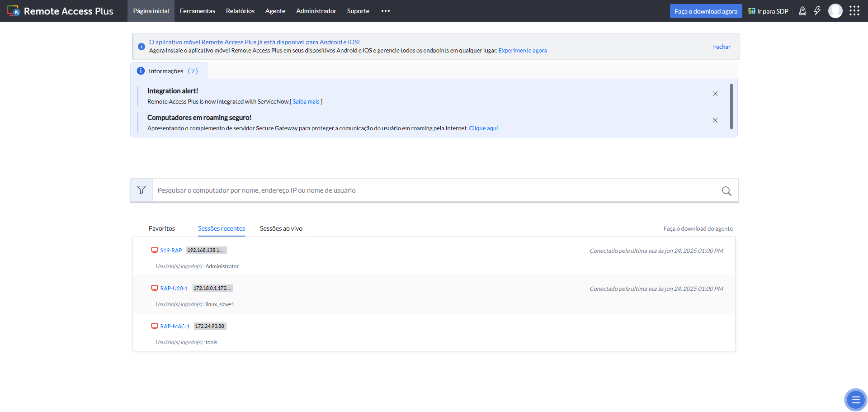The width and height of the screenshot is (868, 412).
Task: Open the apps grid launcher icon
Action: coord(854,11)
